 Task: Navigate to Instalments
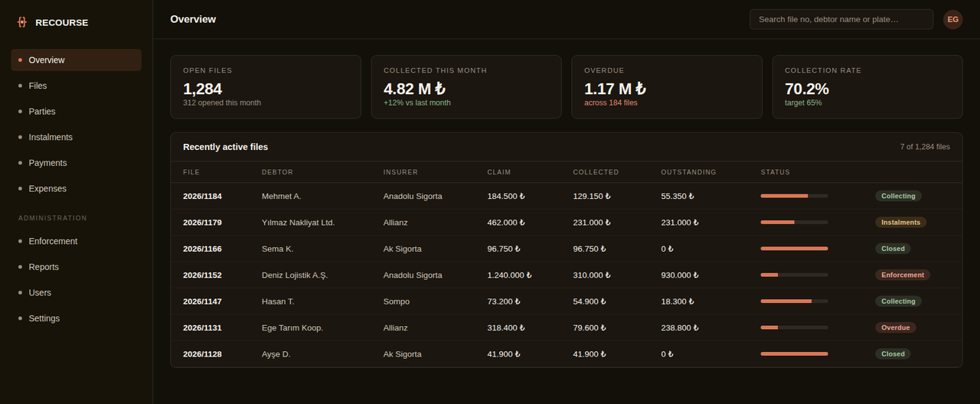(76, 137)
